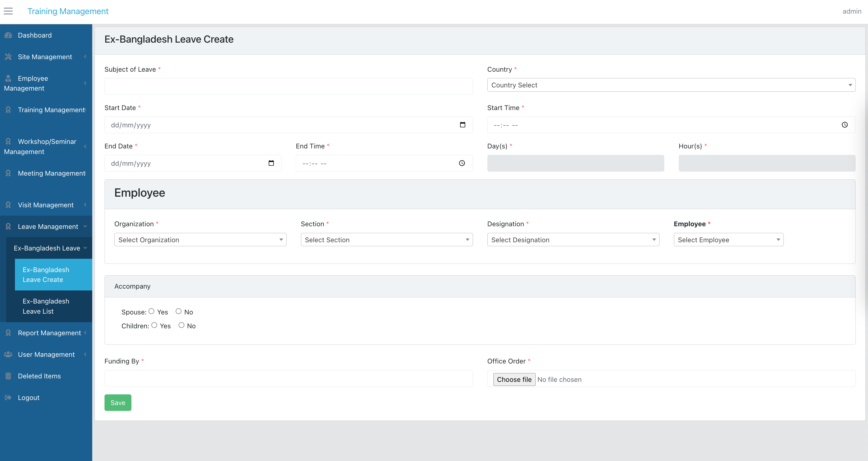This screenshot has width=868, height=461.
Task: Open Ex-Bangladesh Leave List menu item
Action: pyautogui.click(x=54, y=306)
